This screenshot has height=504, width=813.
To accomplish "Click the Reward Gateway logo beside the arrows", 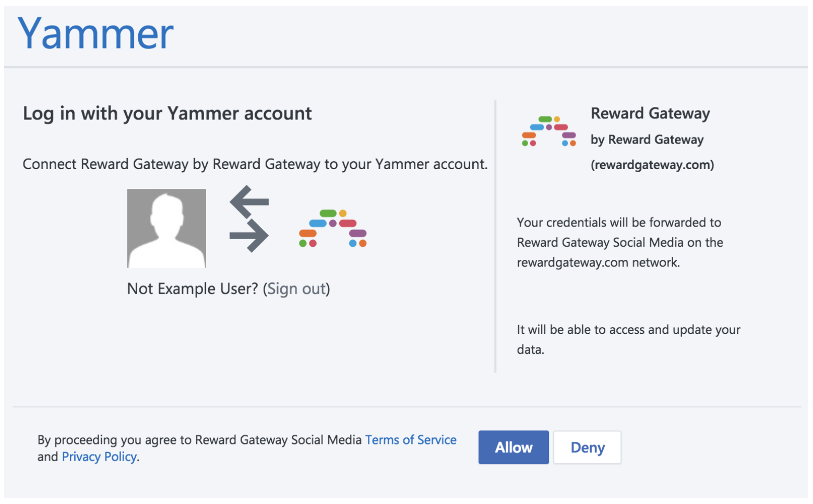I will (x=332, y=228).
